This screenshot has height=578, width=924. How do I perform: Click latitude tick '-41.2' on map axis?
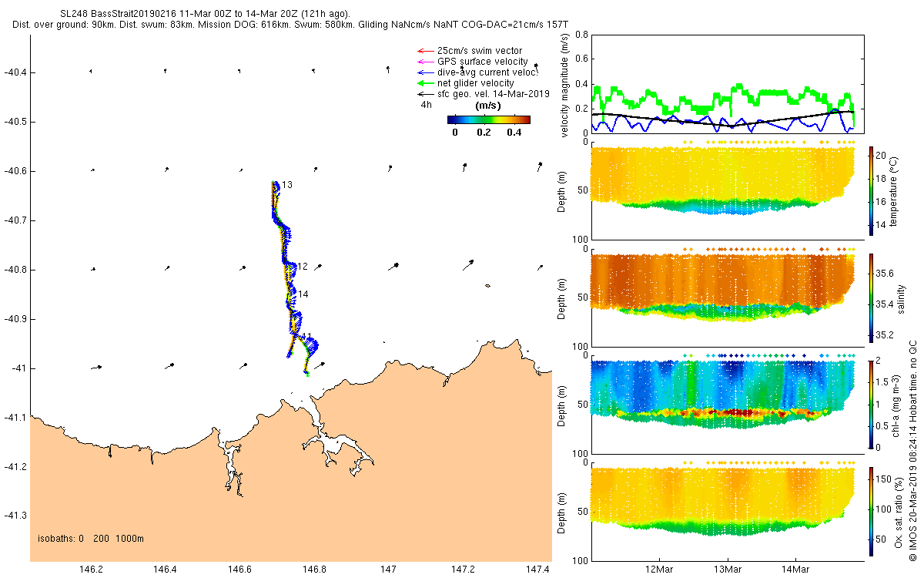[16, 467]
